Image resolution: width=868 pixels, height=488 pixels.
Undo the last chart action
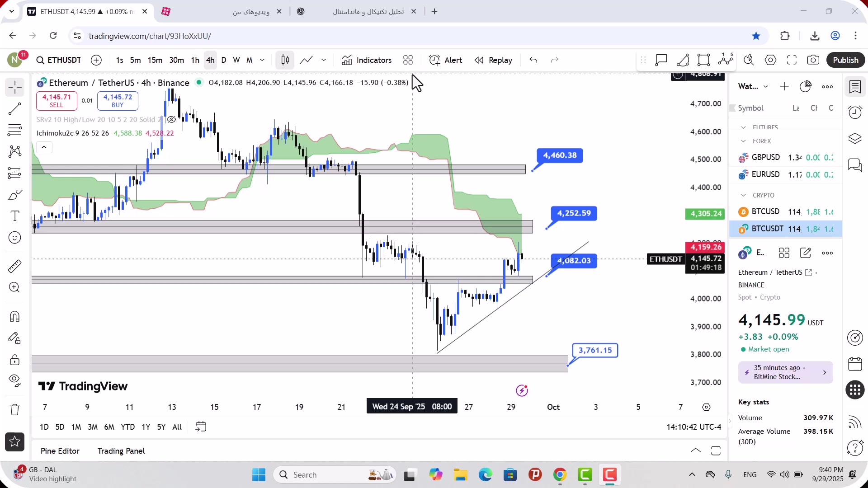(x=533, y=60)
